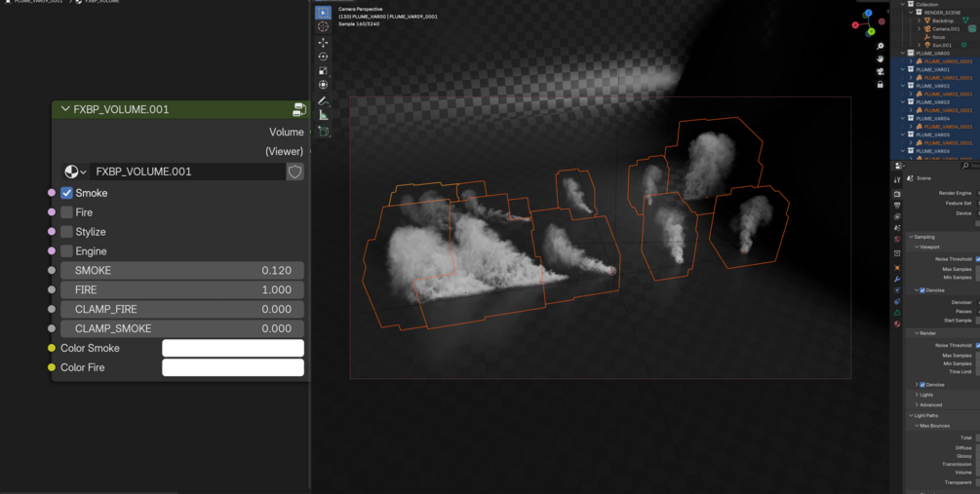Open the Render properties tab
The image size is (980, 494).
click(x=897, y=194)
